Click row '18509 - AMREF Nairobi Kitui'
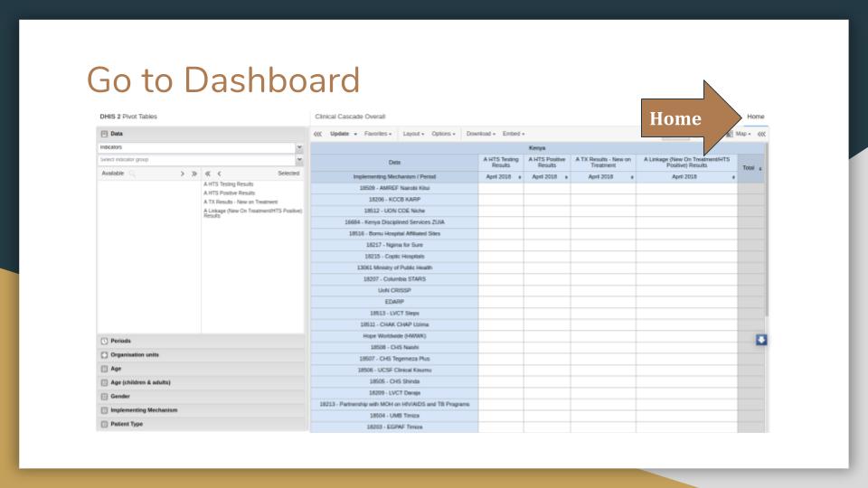 coord(395,188)
